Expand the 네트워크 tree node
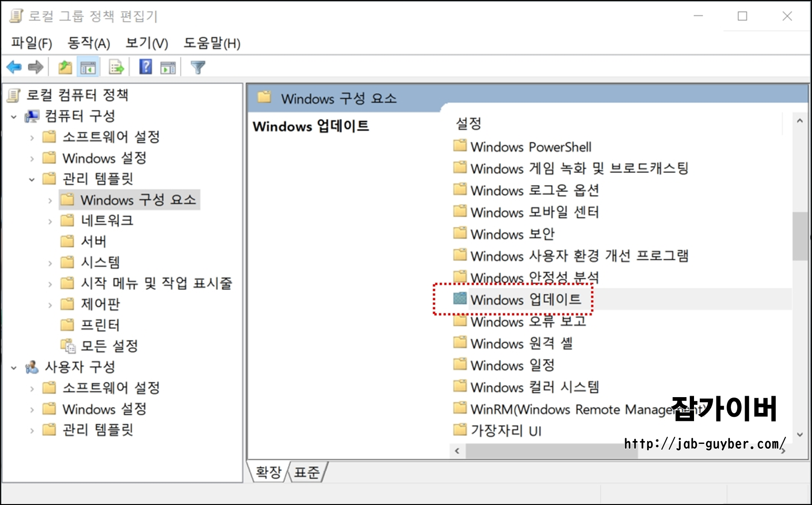812x505 pixels. pos(50,221)
